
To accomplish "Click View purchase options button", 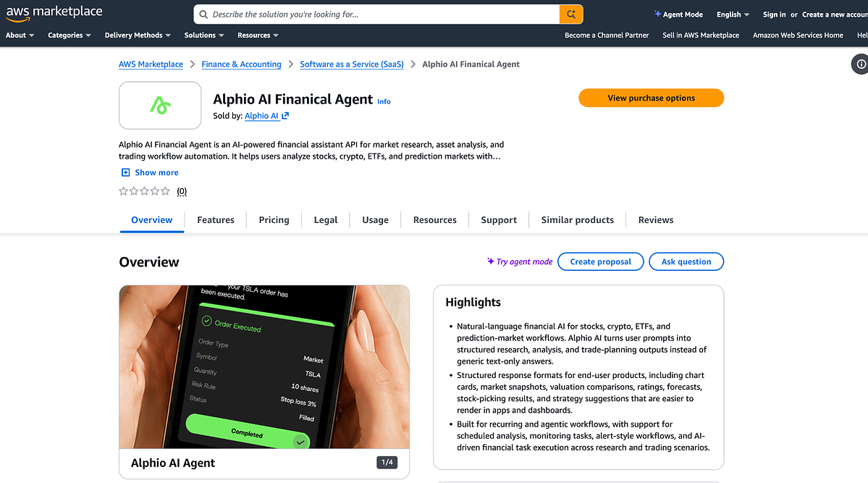I will tap(651, 98).
